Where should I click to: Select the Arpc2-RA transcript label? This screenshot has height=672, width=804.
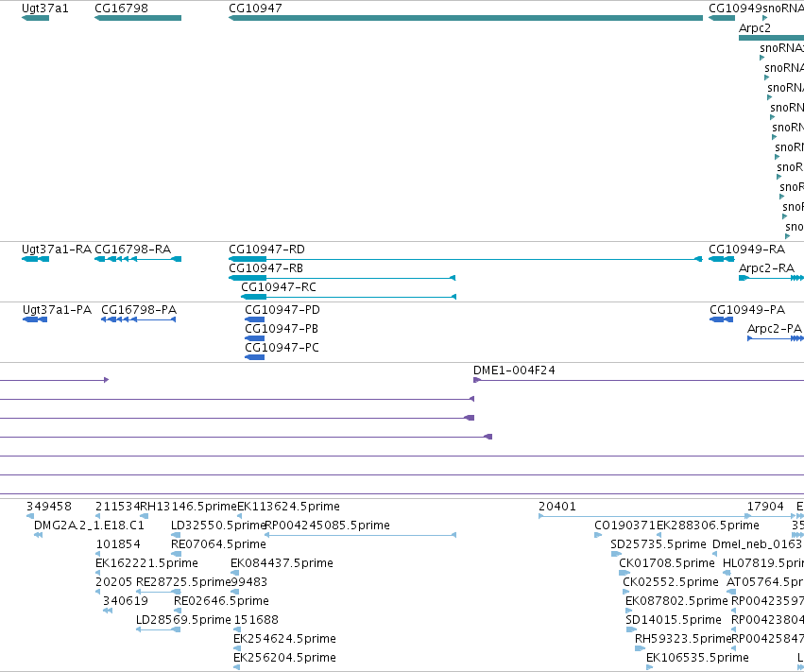pyautogui.click(x=766, y=268)
